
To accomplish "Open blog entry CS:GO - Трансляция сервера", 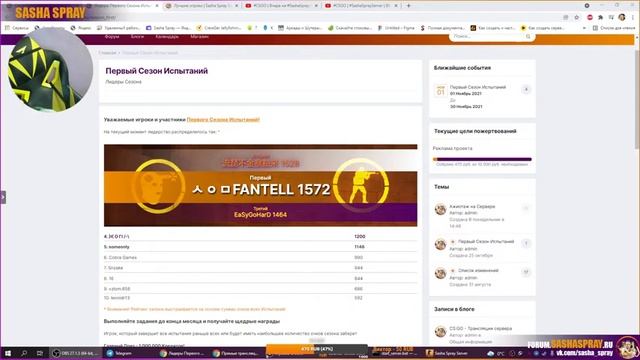I will (480, 329).
